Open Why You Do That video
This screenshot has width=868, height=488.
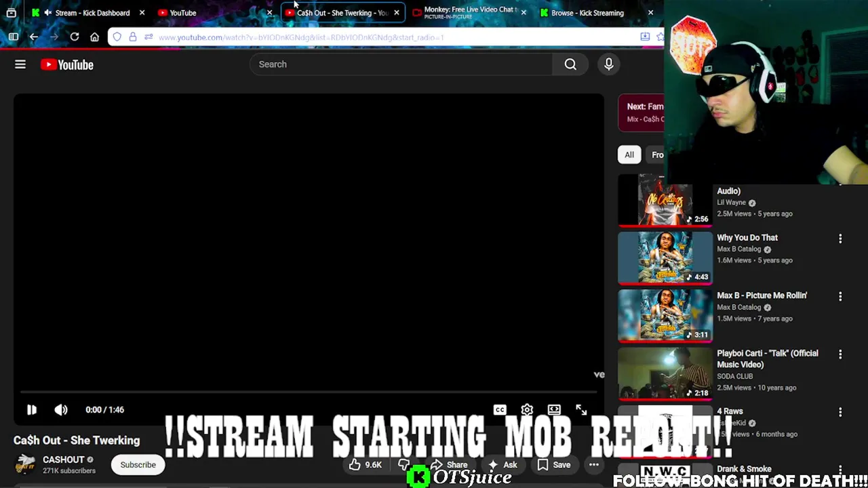tap(747, 238)
